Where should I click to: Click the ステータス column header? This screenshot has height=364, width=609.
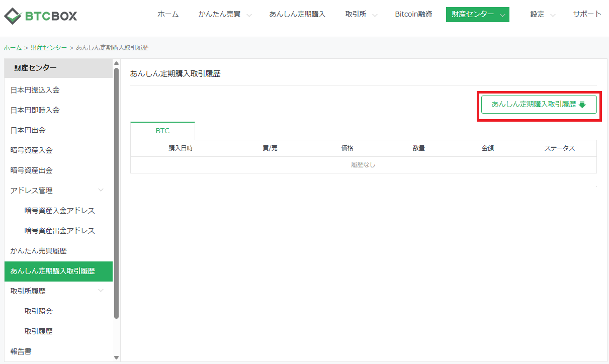coord(560,148)
